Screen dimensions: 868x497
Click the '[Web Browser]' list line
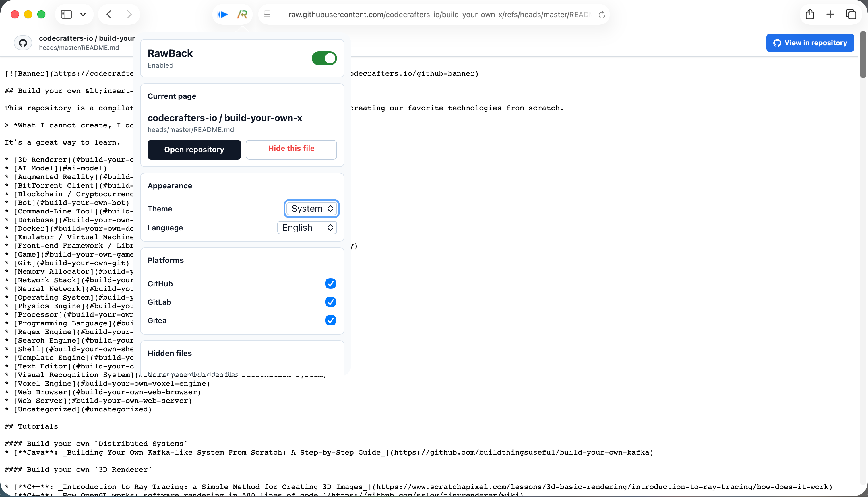click(103, 392)
